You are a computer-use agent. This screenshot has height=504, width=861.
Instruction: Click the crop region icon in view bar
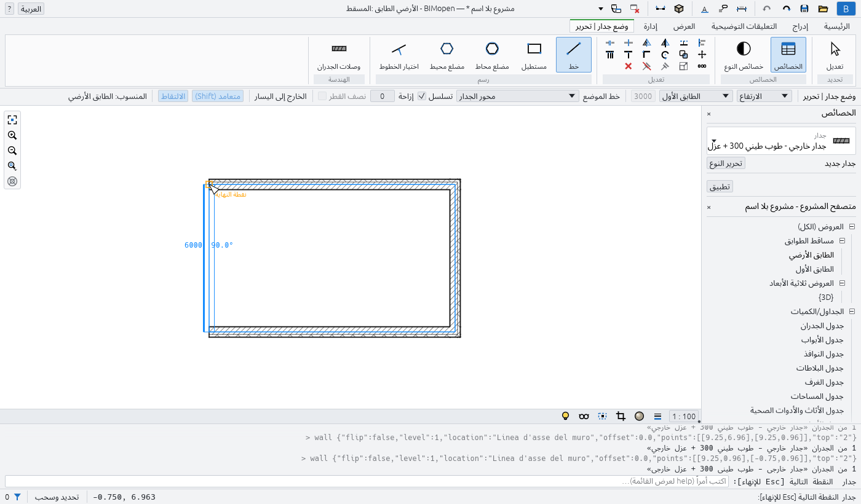click(621, 416)
